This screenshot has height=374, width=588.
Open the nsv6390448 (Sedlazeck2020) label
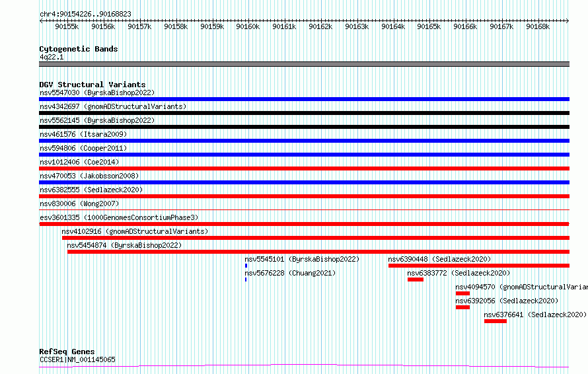(x=439, y=259)
